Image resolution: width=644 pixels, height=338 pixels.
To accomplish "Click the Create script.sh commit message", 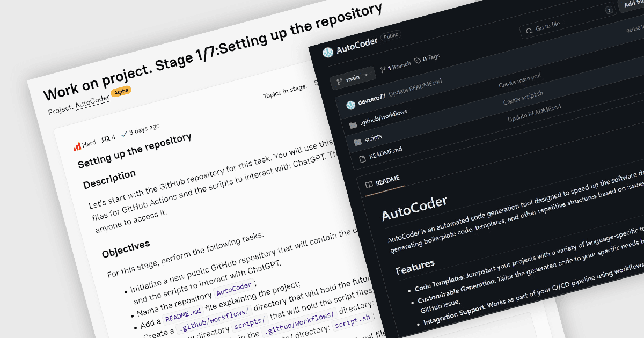I will coord(523,98).
